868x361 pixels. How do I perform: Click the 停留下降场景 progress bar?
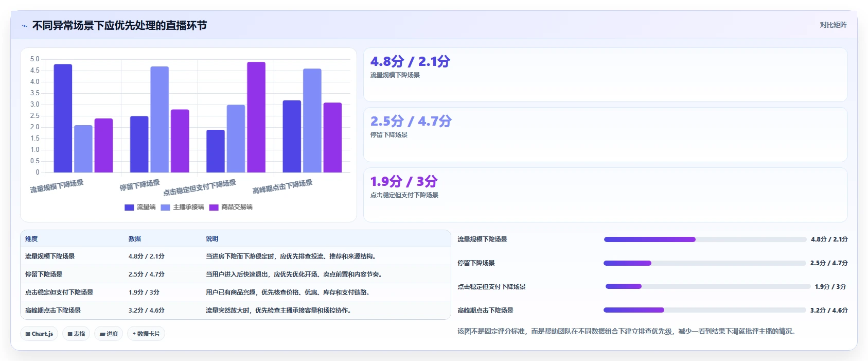(704, 263)
